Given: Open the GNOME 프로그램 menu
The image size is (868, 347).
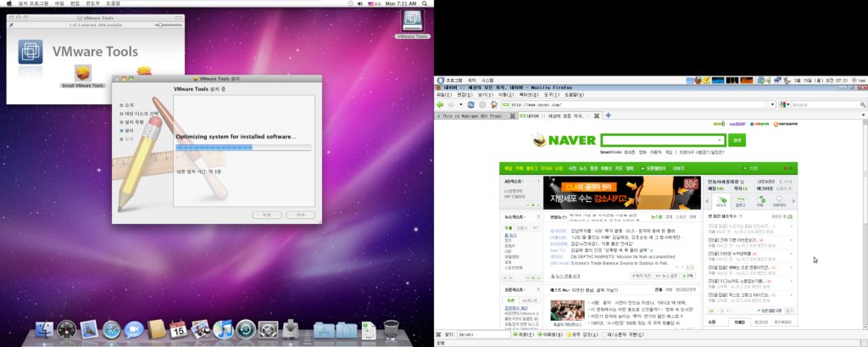Looking at the screenshot, I should pyautogui.click(x=454, y=81).
